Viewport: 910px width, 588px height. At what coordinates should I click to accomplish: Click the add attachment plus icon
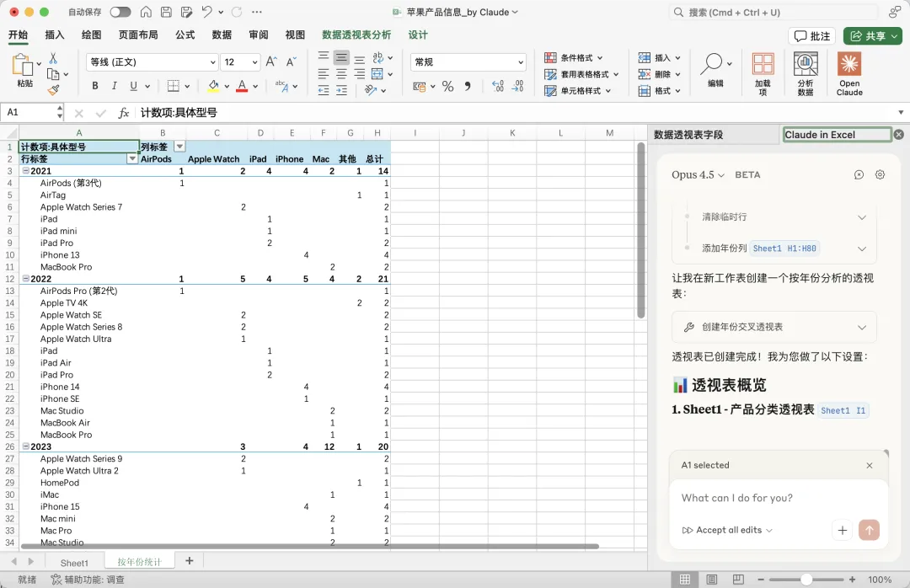(842, 530)
